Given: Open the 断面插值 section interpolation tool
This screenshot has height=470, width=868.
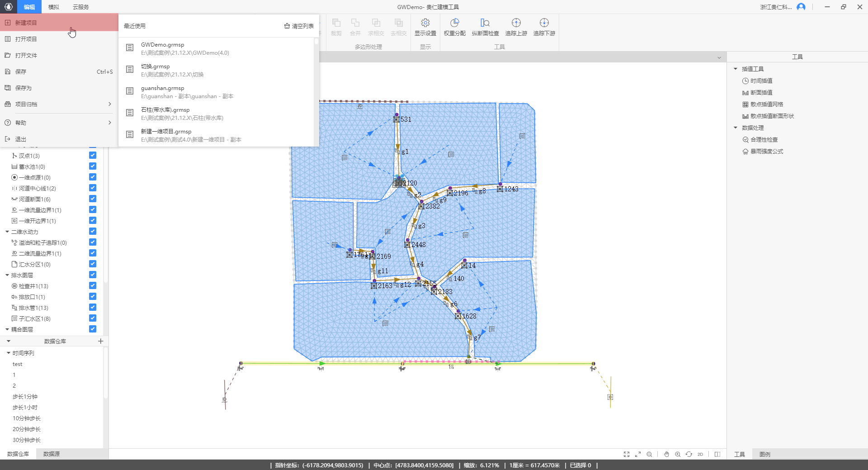Looking at the screenshot, I should click(757, 93).
